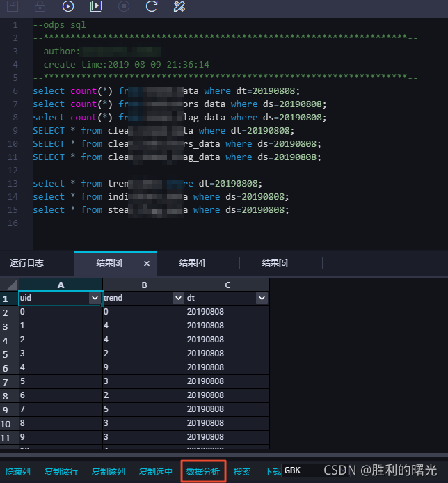Open the trend column filter dropdown
The width and height of the screenshot is (448, 483).
coord(178,298)
